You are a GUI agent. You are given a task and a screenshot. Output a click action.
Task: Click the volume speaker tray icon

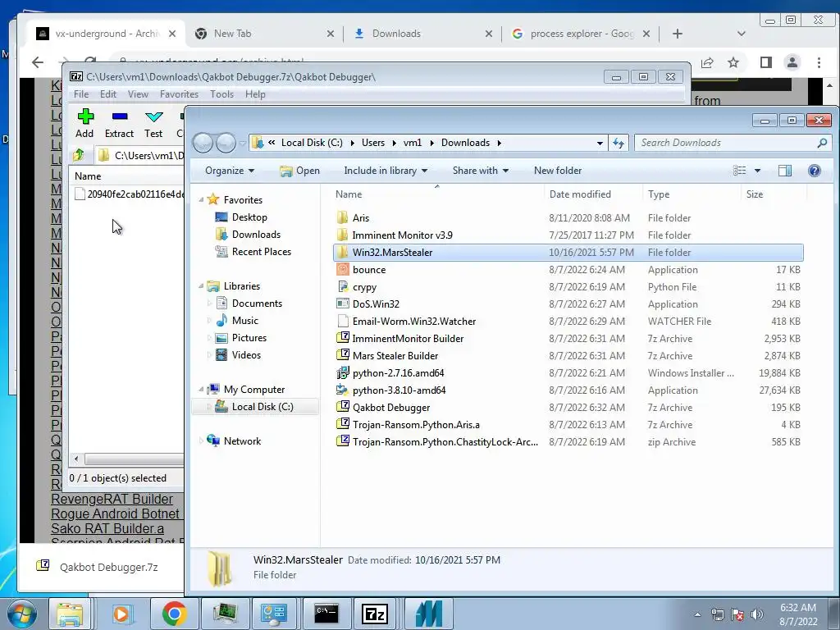757,614
